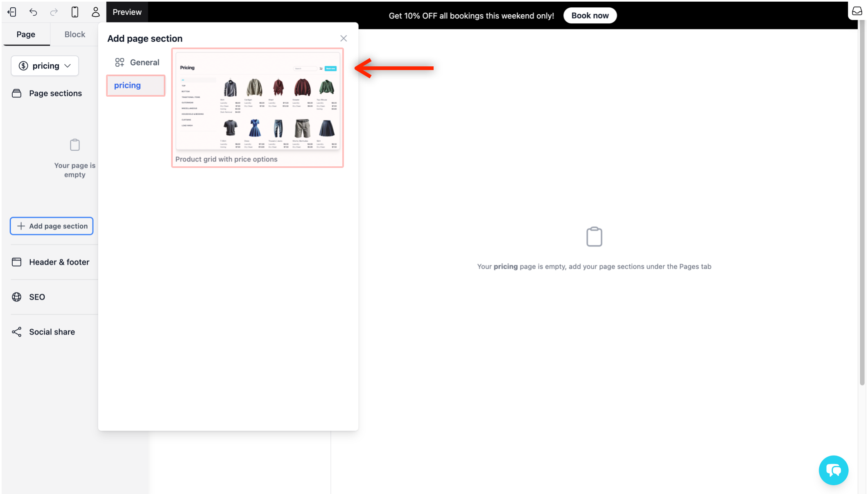868x494 pixels.
Task: Click the redo arrow icon
Action: pos(54,12)
